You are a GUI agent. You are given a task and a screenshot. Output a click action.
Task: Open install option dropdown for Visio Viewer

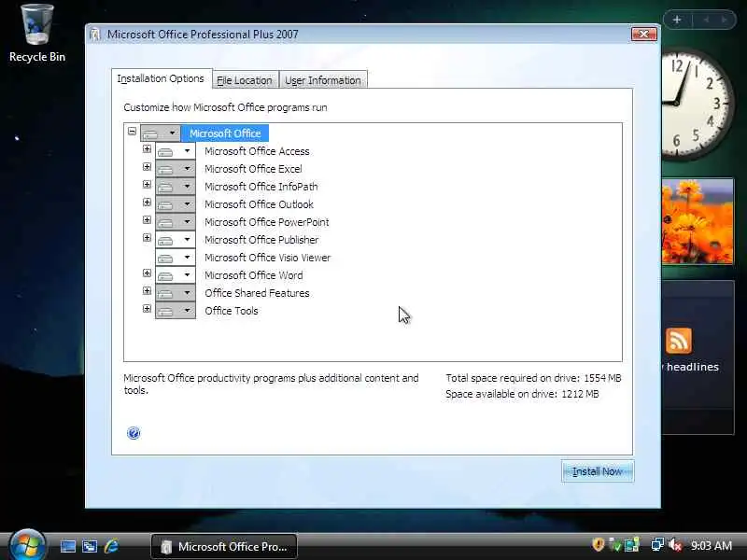coord(176,258)
